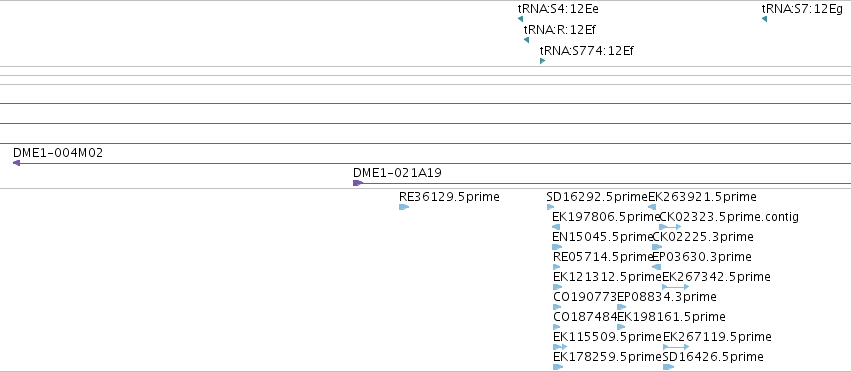This screenshot has width=851, height=372.
Task: Select the EP03630.3prime EST label
Action: 702,256
